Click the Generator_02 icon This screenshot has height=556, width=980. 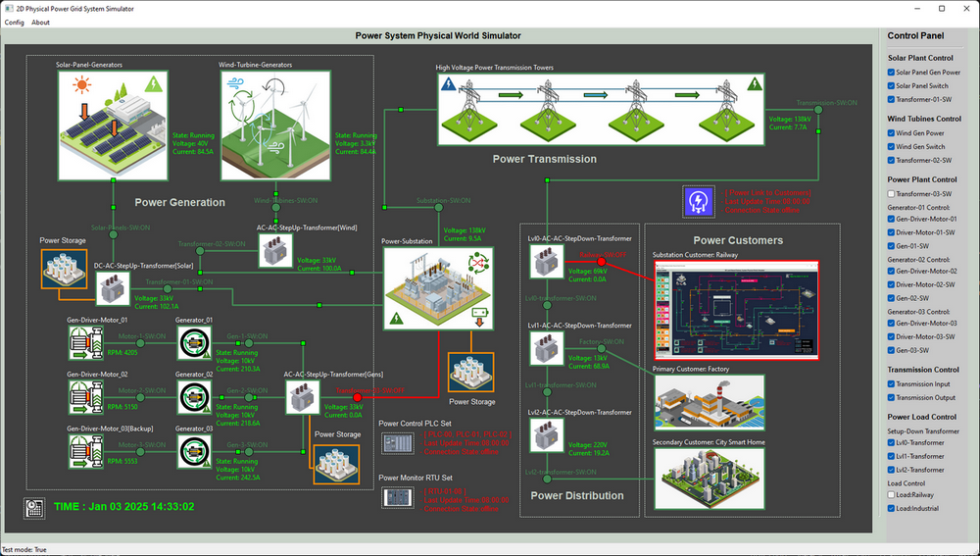(194, 397)
